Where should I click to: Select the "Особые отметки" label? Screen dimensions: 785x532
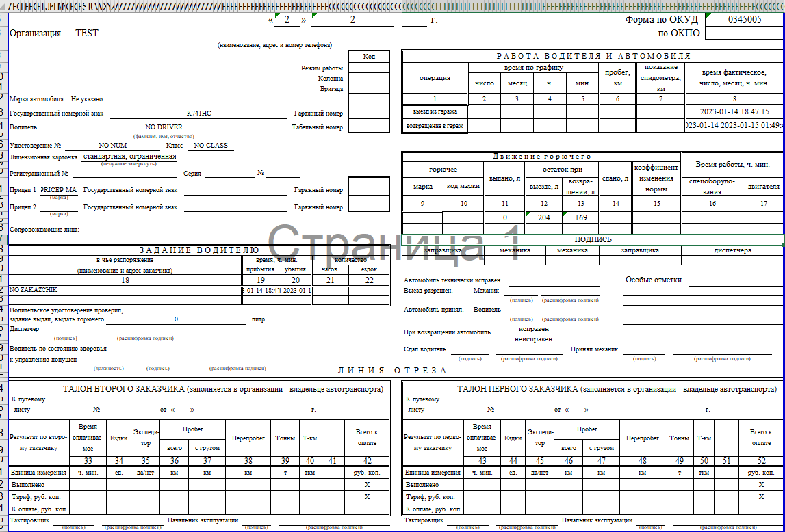tap(654, 280)
